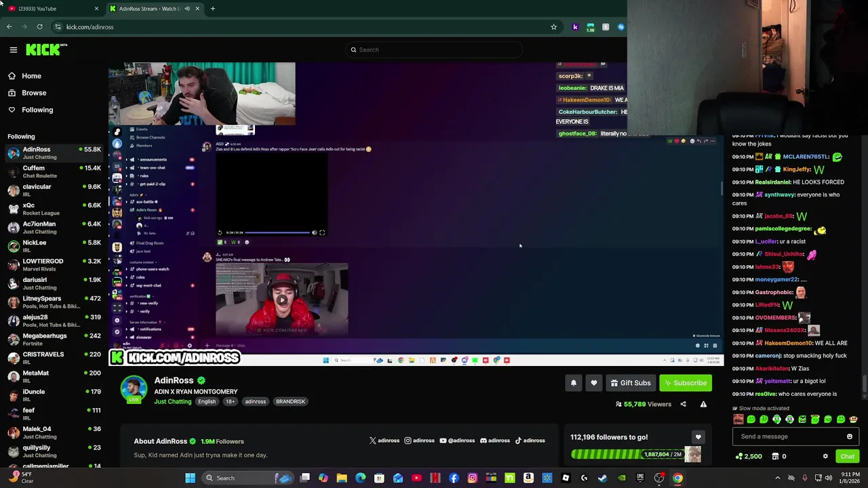868x488 pixels.
Task: Click the 2,500 channel points balance
Action: (749, 457)
